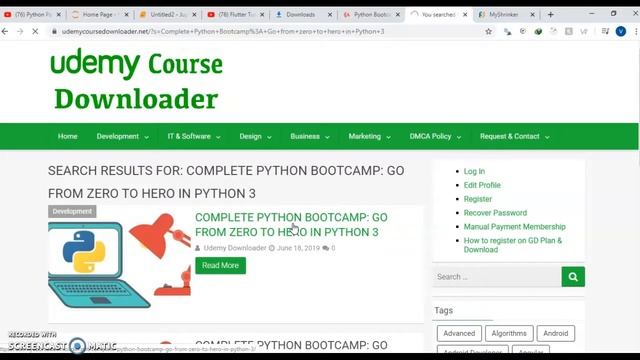Click the browser forward arrow
This screenshot has width=640, height=360.
pyautogui.click(x=20, y=31)
